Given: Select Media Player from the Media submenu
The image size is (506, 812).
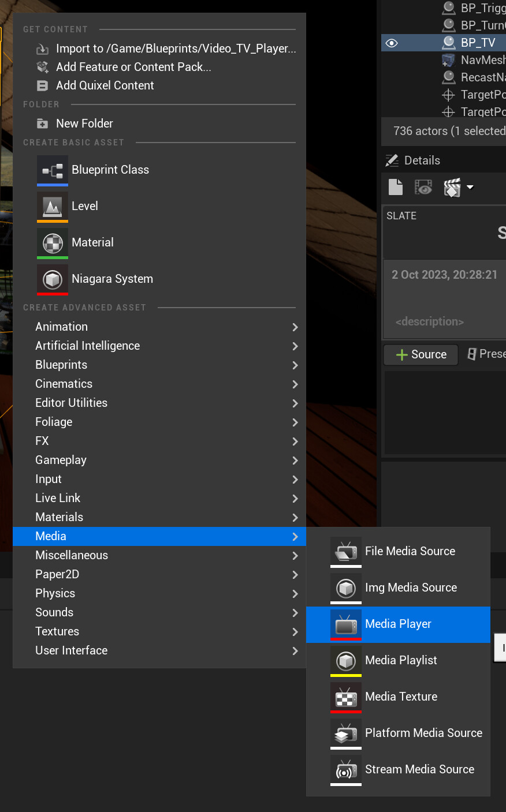Looking at the screenshot, I should pos(398,624).
